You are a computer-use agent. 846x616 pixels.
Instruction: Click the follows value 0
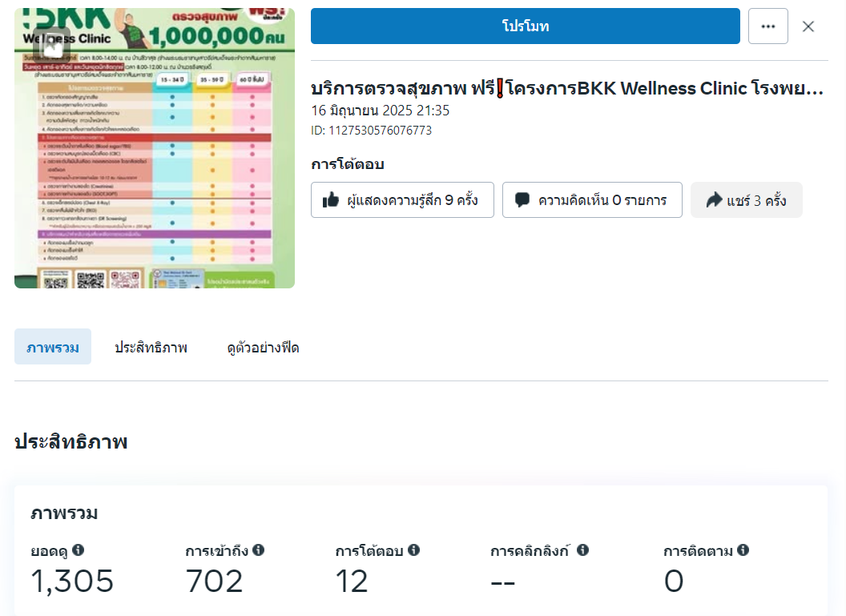[x=673, y=581]
